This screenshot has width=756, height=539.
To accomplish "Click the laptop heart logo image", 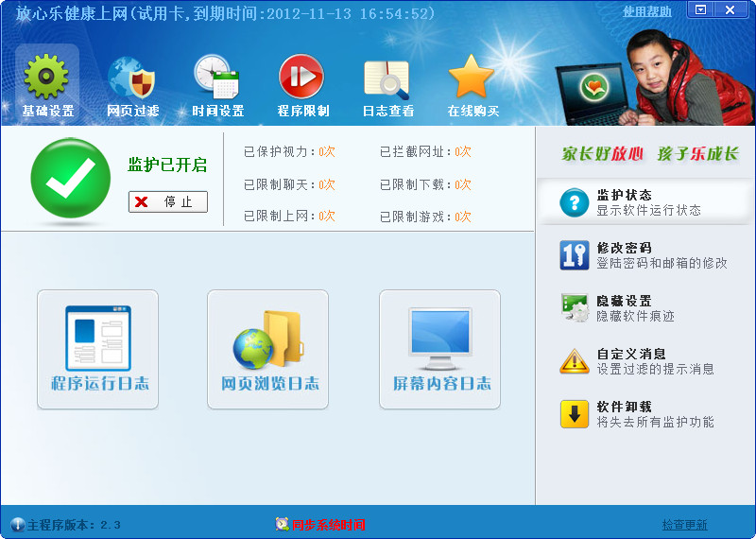I will coord(594,88).
